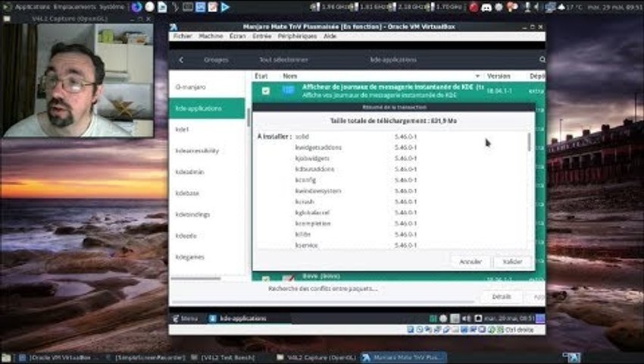Viewport: 644px width, 364px height.
Task: Click the État column header
Action: 261,76
